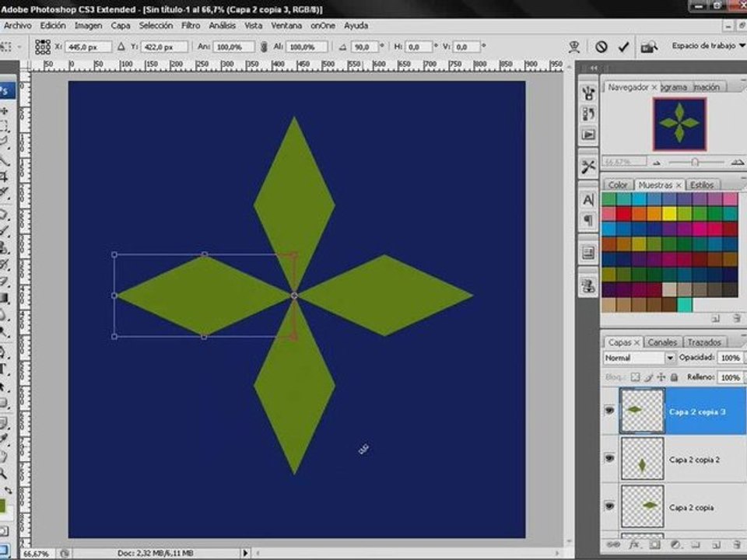Click the rotation angle field showing 90,0
Image resolution: width=747 pixels, height=560 pixels.
[x=364, y=47]
